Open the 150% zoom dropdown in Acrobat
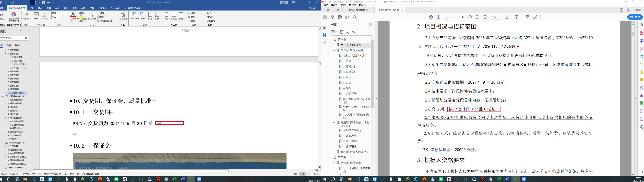This screenshot has height=182, width=644. pyautogui.click(x=499, y=17)
